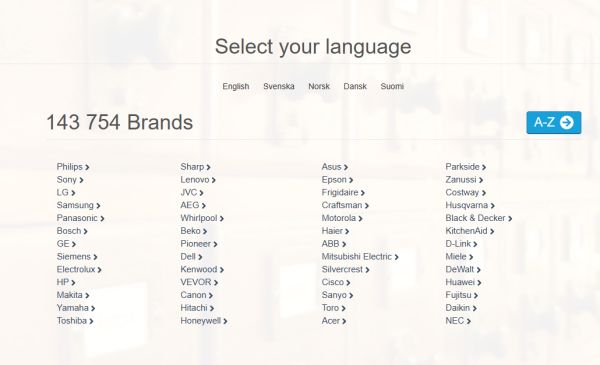This screenshot has width=600, height=365.
Task: Open the Toro brand link
Action: 333,308
